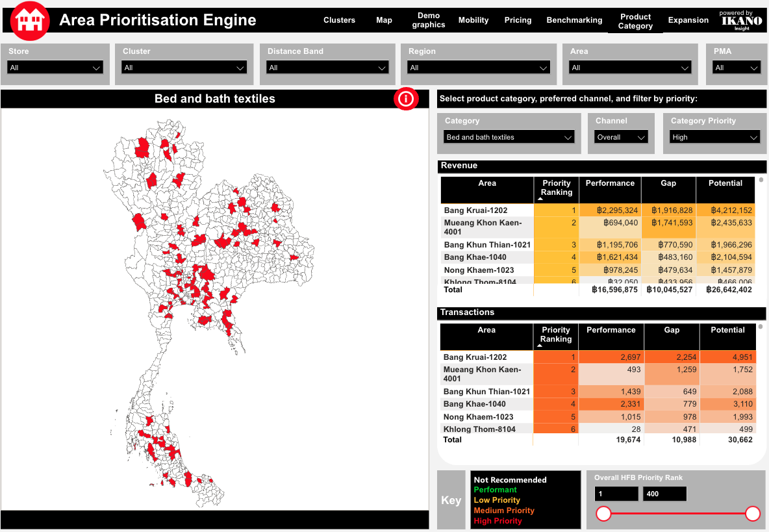Click the maximum rank field showing 400
This screenshot has width=769, height=532.
click(664, 494)
